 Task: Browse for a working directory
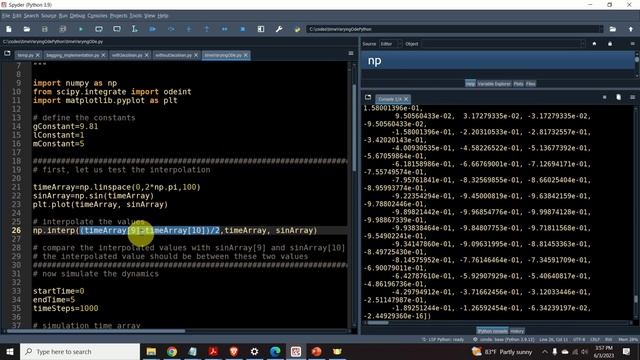(613, 29)
